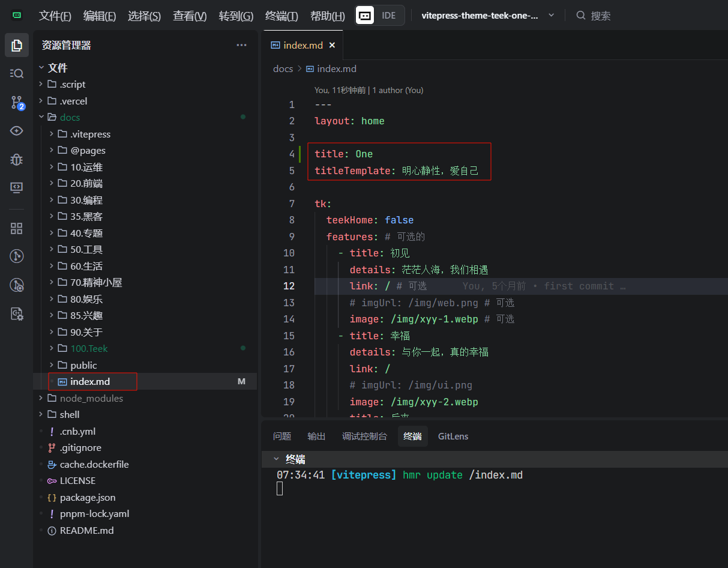Open the 转到(G) menu
Image resolution: width=728 pixels, height=568 pixels.
(x=236, y=16)
